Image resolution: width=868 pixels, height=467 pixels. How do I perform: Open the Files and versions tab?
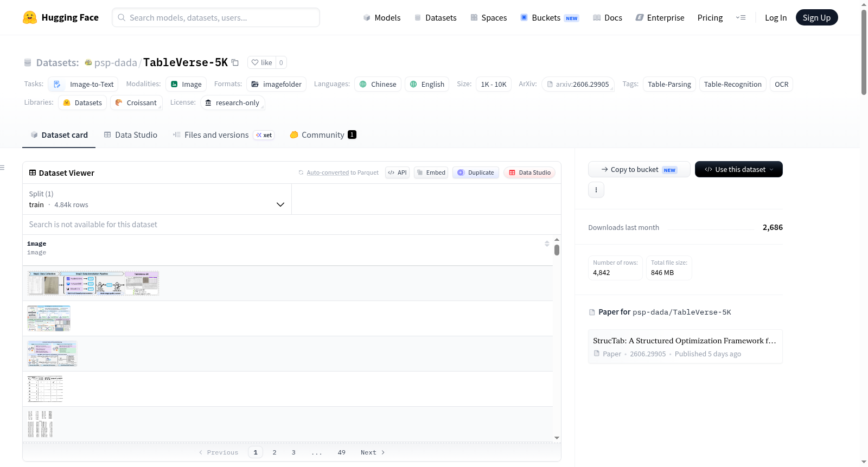[223, 135]
